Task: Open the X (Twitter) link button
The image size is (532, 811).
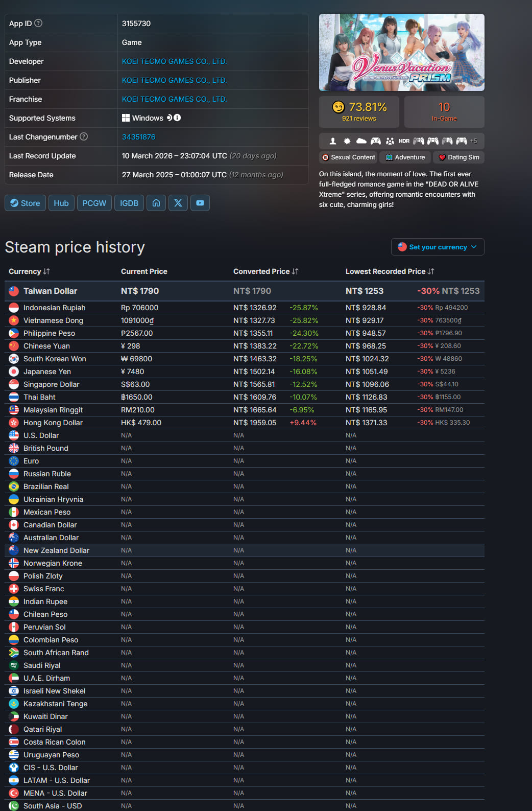Action: [x=178, y=203]
